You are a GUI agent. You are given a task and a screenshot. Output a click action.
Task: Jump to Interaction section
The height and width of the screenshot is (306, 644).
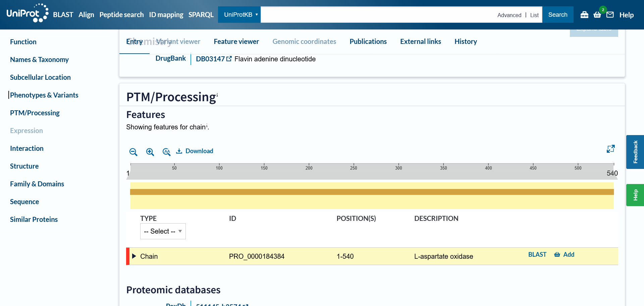coord(26,148)
